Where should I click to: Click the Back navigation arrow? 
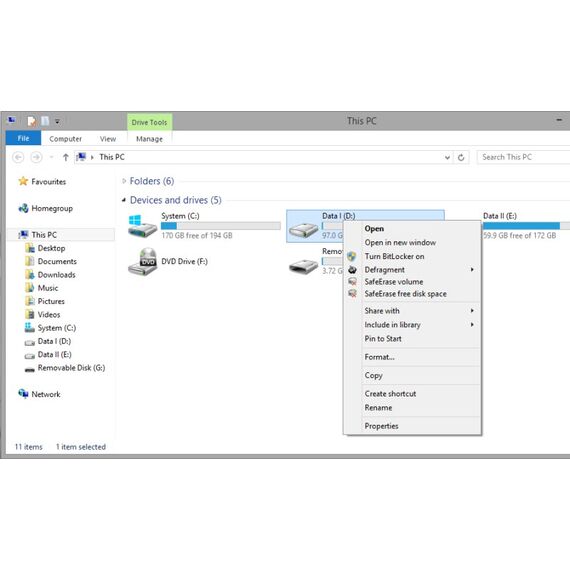coord(18,157)
